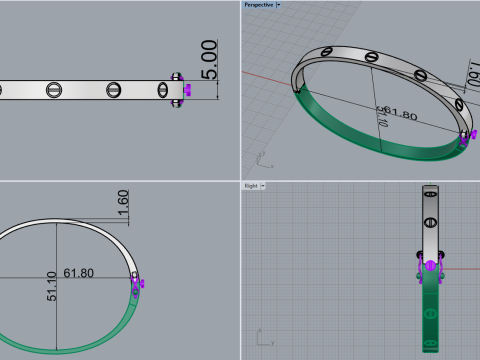Image resolution: width=480 pixels, height=360 pixels.
Task: Click the Perspective viewport title label
Action: coord(259,5)
